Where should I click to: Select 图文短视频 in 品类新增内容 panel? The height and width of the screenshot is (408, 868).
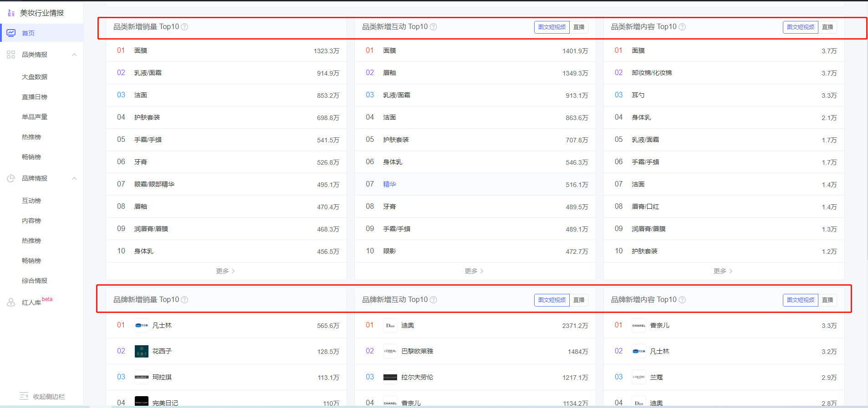tap(801, 27)
